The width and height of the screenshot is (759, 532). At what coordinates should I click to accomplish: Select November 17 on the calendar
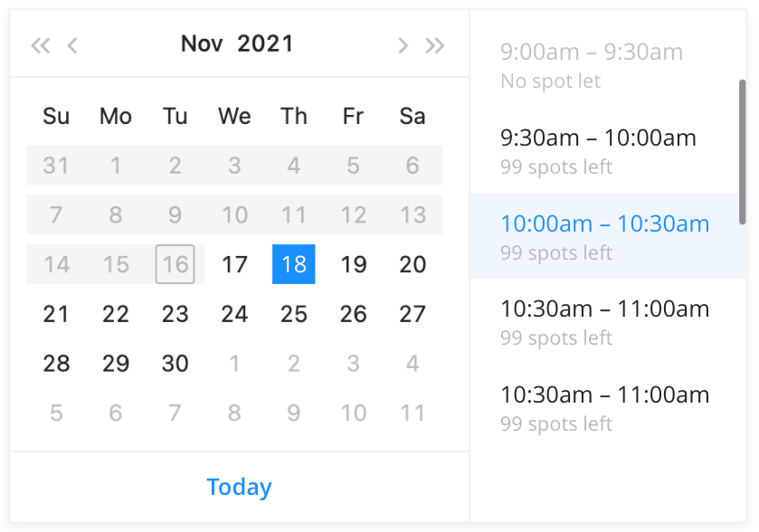click(x=234, y=264)
